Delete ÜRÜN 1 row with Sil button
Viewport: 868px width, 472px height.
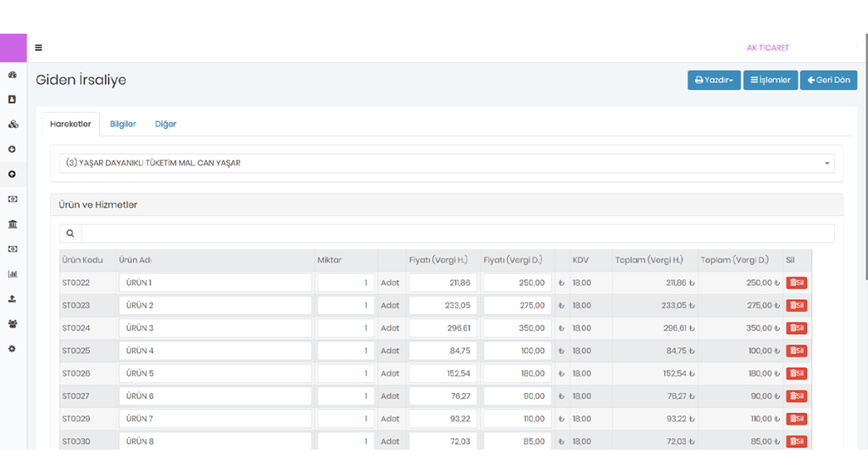tap(796, 283)
